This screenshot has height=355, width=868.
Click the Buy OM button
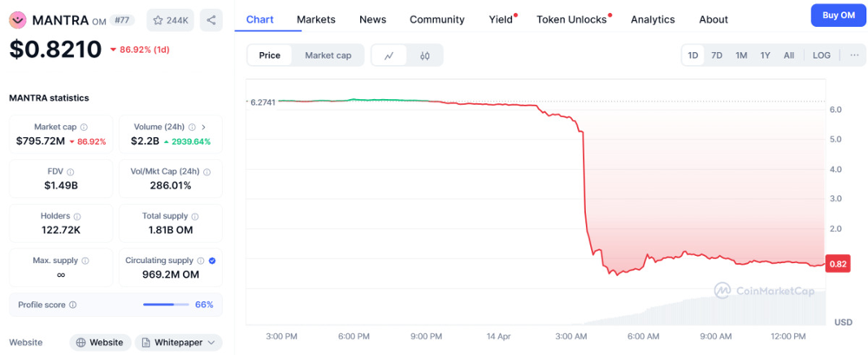coord(838,15)
